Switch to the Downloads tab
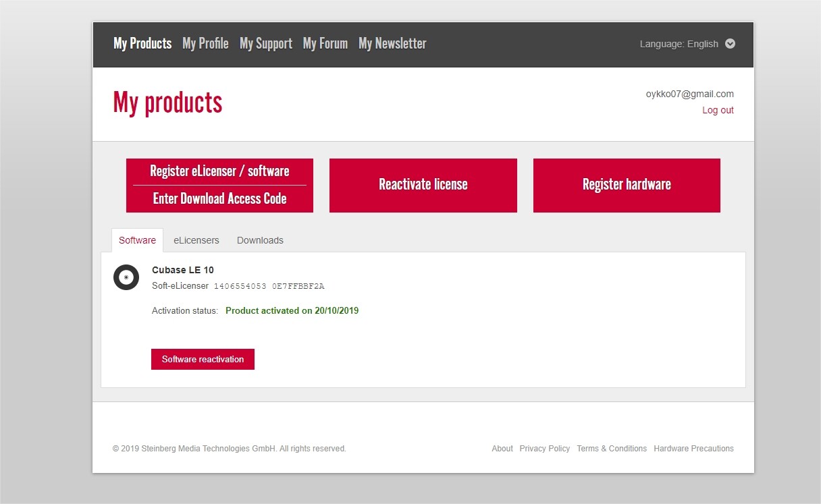Viewport: 821px width, 504px height. click(260, 240)
